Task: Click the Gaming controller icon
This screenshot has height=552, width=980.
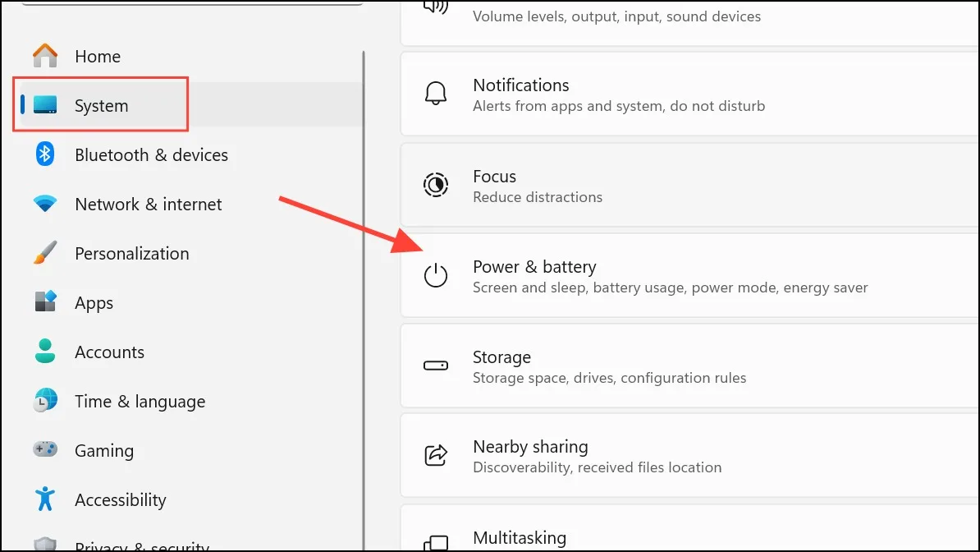Action: coord(45,449)
